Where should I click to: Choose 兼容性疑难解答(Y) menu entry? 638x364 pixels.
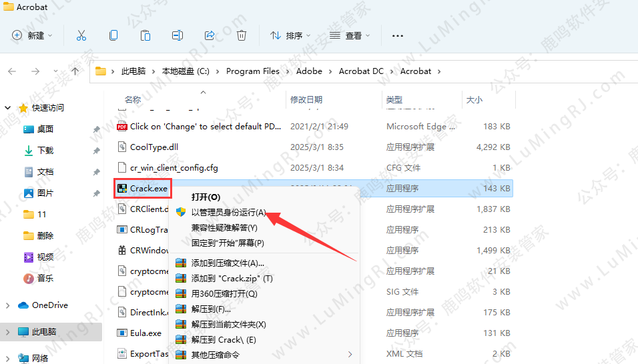pyautogui.click(x=224, y=228)
